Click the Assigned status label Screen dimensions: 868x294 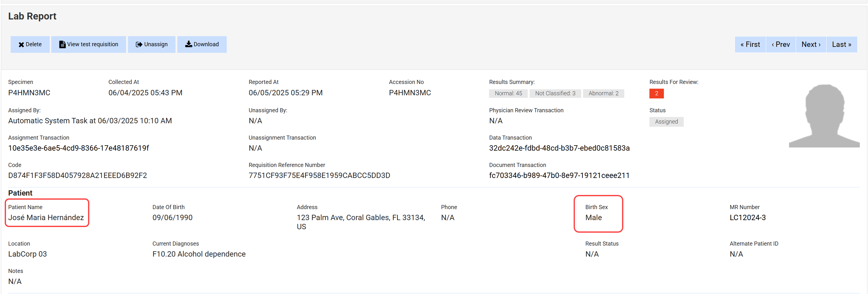(666, 122)
